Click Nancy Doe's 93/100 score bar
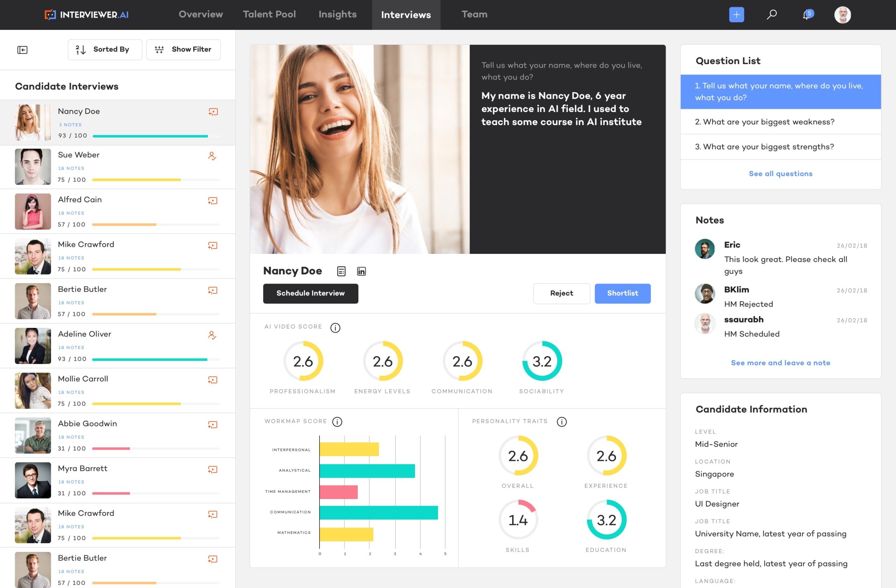Viewport: 896px width, 588px height. (x=150, y=136)
